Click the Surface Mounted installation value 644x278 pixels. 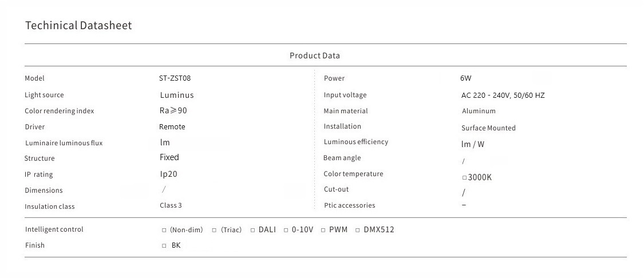[488, 128]
